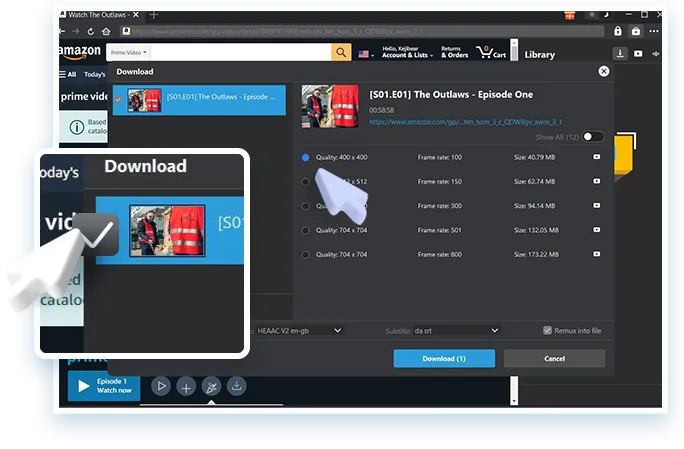The height and width of the screenshot is (449, 684).
Task: Open the country flag language dropdown
Action: click(x=366, y=54)
